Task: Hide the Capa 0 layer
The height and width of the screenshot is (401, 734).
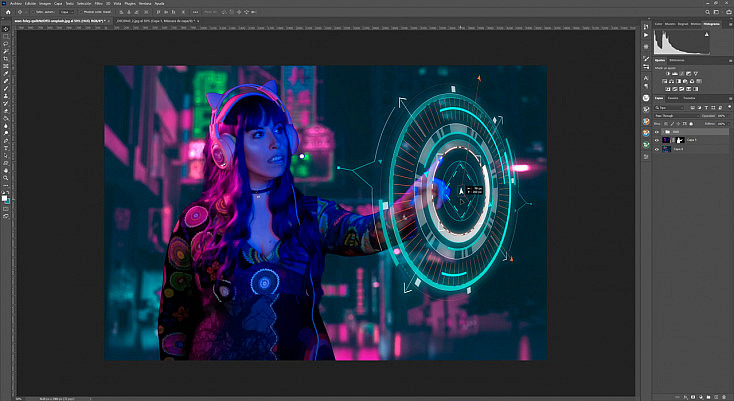Action: 657,149
